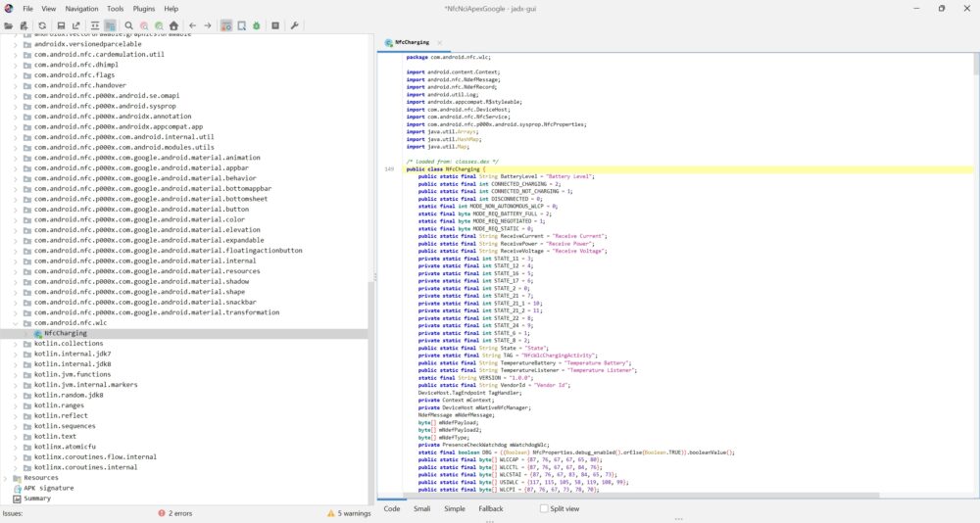Click the 5 warnings indicator
Image resolution: width=980 pixels, height=523 pixels.
point(349,513)
